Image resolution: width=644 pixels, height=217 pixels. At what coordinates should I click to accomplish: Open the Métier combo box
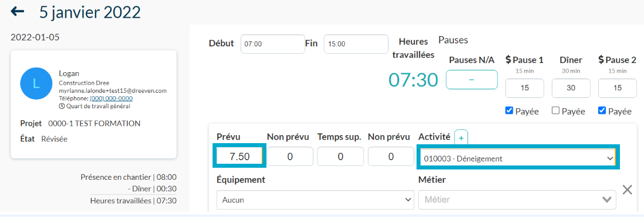tap(517, 200)
